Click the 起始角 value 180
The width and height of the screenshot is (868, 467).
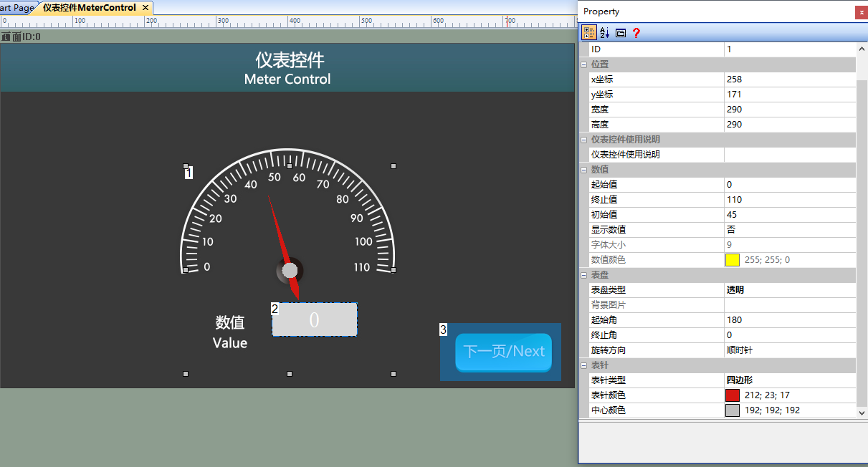790,320
